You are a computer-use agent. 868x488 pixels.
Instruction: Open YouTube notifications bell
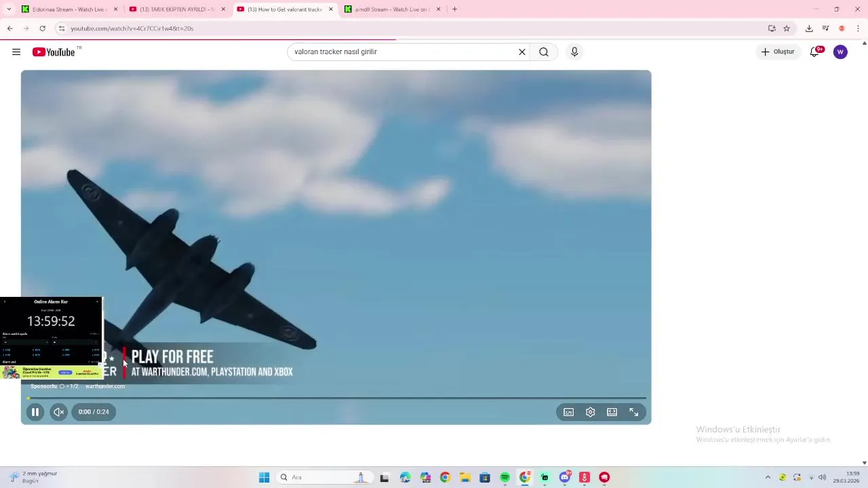pyautogui.click(x=815, y=52)
